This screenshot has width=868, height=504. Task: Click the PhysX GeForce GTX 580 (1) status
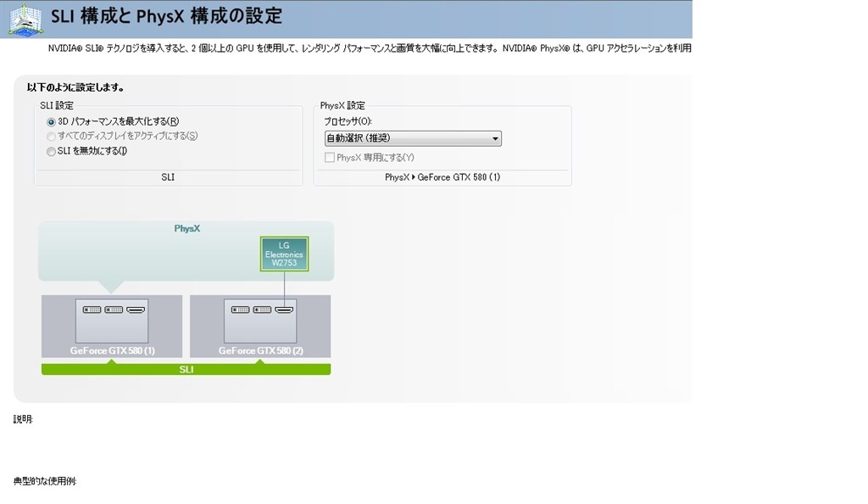(x=442, y=177)
